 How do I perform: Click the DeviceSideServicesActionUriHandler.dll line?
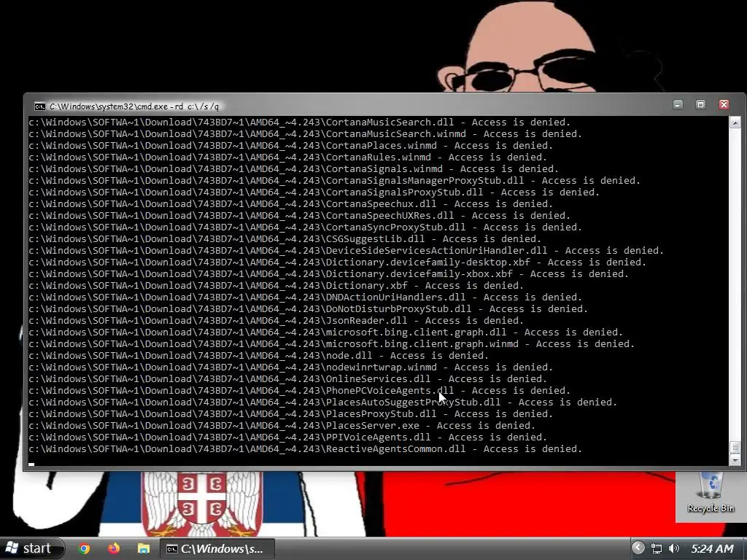coord(347,251)
